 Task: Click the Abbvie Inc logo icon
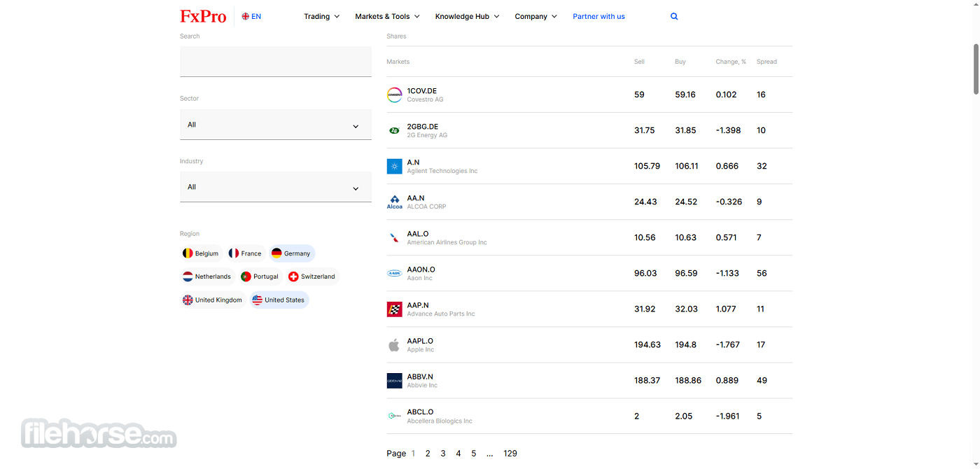coord(395,381)
